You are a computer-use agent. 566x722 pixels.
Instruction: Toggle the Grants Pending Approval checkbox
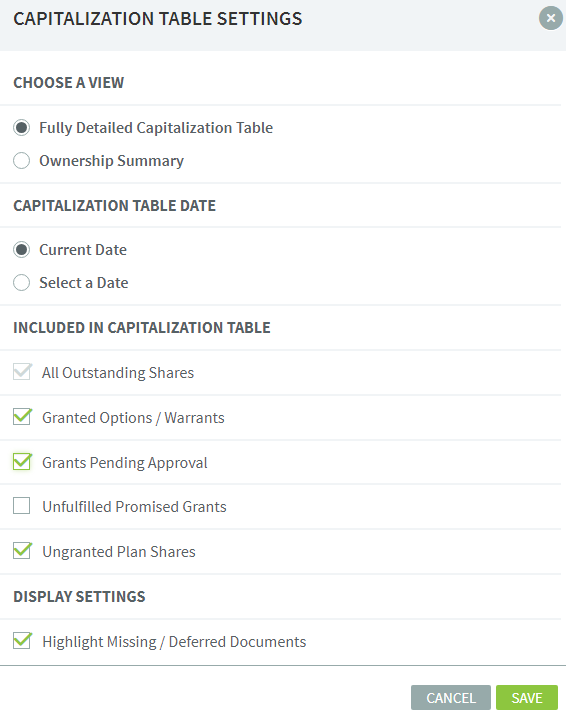tap(22, 461)
